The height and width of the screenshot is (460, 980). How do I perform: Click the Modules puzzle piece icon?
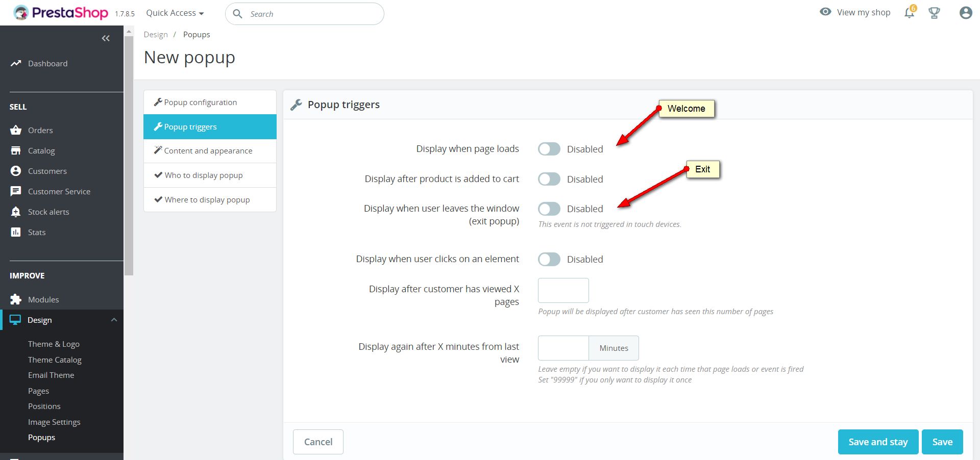[x=16, y=299]
